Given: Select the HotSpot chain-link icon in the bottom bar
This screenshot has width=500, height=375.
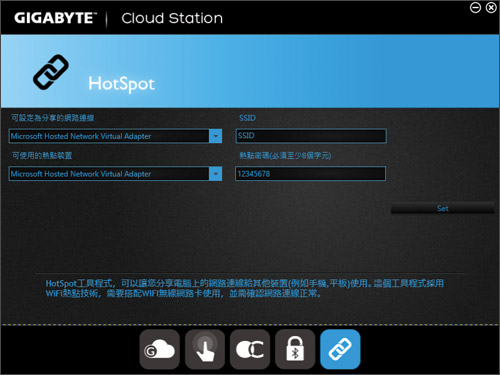Looking at the screenshot, I should 340,349.
